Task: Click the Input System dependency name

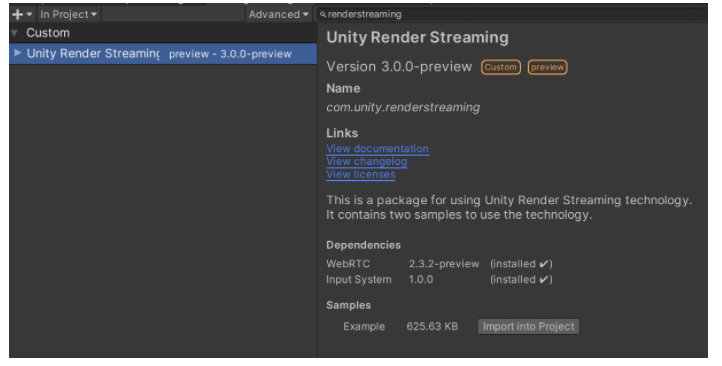Action: pos(359,279)
